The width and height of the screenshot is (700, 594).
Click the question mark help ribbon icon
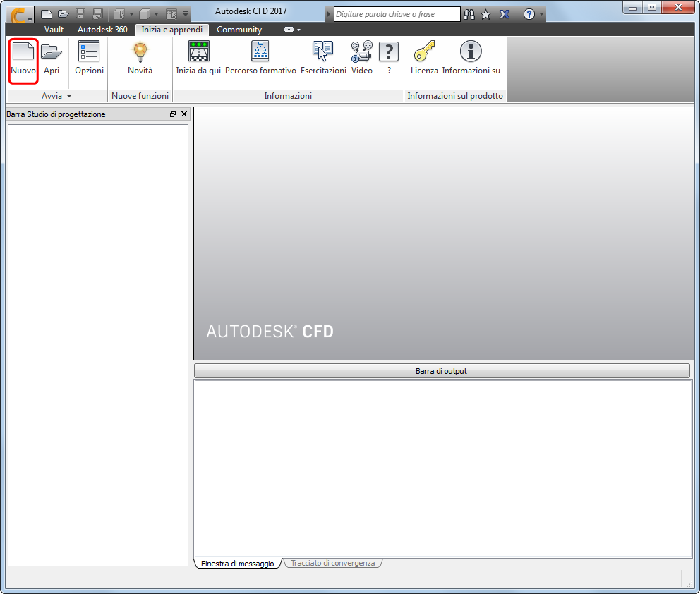[389, 58]
